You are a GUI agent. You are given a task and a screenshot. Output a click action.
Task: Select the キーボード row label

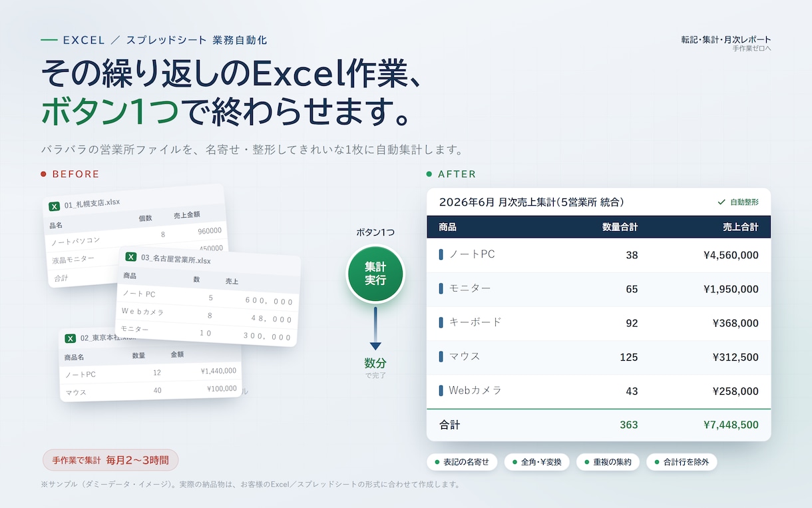475,322
